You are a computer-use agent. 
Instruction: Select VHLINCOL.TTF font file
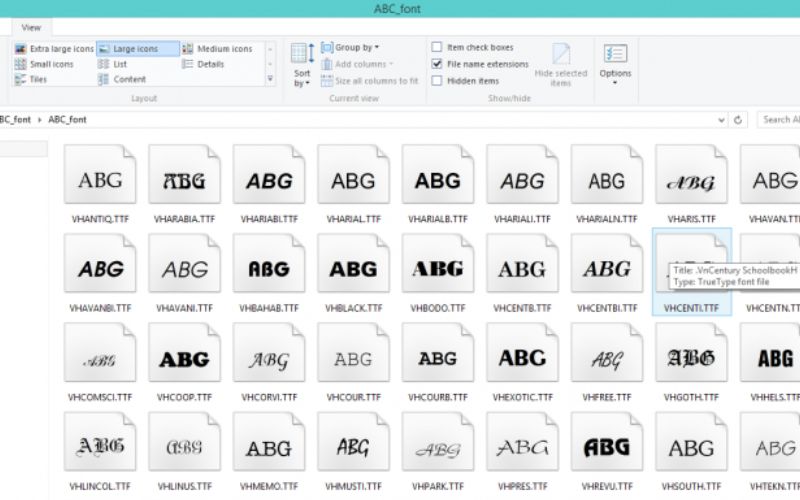click(x=100, y=452)
